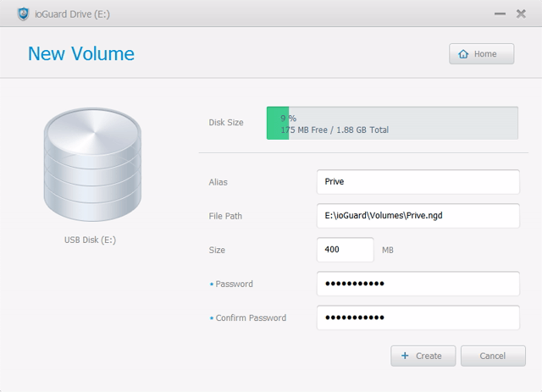Click the 'MB' unit label beside Size
Viewport: 542px width, 392px height.
pyautogui.click(x=388, y=250)
